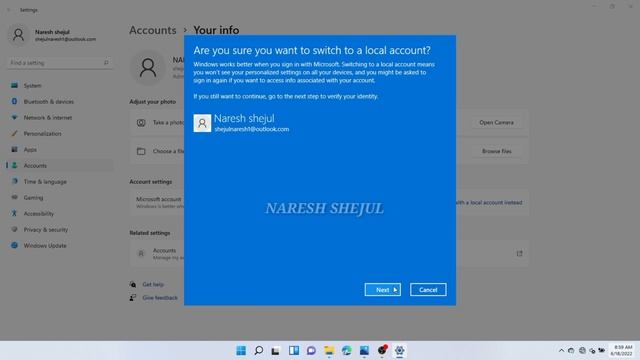Cancel the switch to local account dialog
The image size is (640, 360).
point(428,290)
